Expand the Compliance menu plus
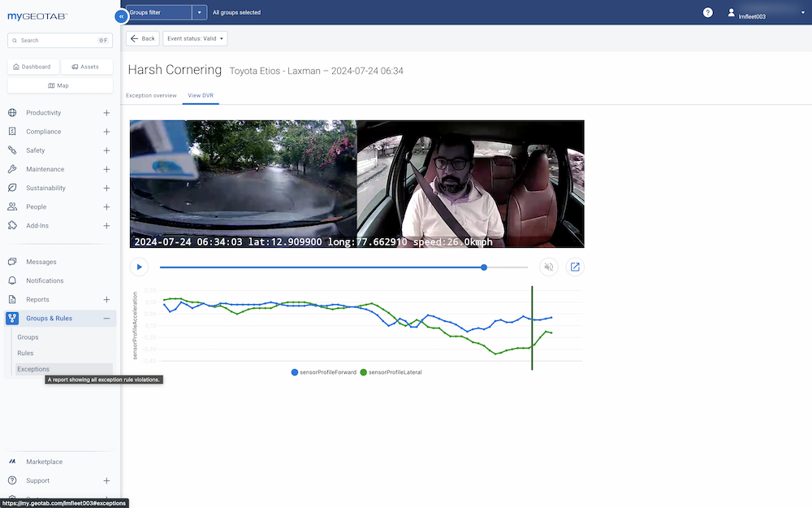 [106, 132]
